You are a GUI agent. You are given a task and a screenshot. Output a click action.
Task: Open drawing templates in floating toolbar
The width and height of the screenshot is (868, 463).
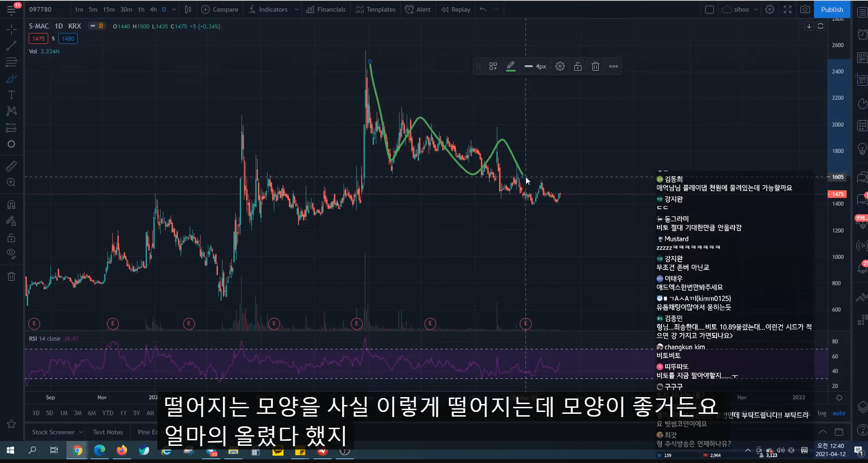(x=493, y=66)
